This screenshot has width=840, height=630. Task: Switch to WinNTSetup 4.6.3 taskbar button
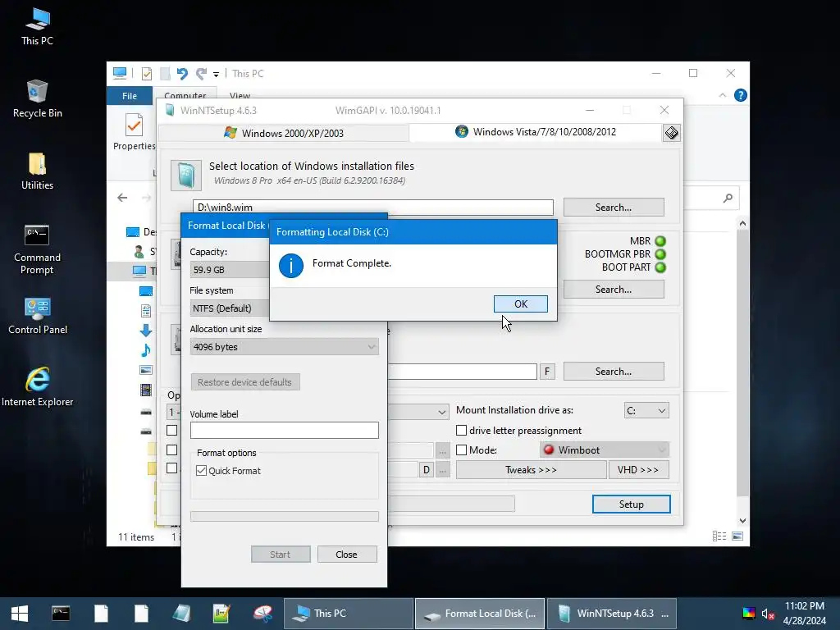tap(612, 614)
